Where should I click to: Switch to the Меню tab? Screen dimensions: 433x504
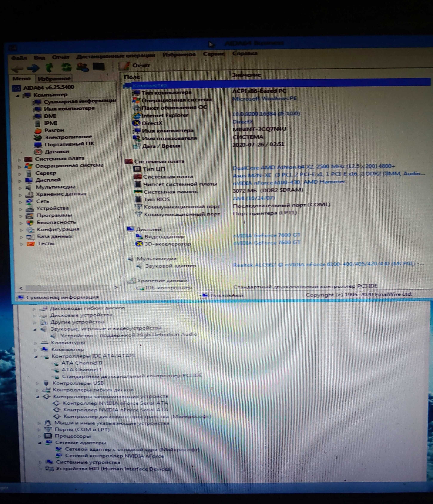[x=21, y=79]
